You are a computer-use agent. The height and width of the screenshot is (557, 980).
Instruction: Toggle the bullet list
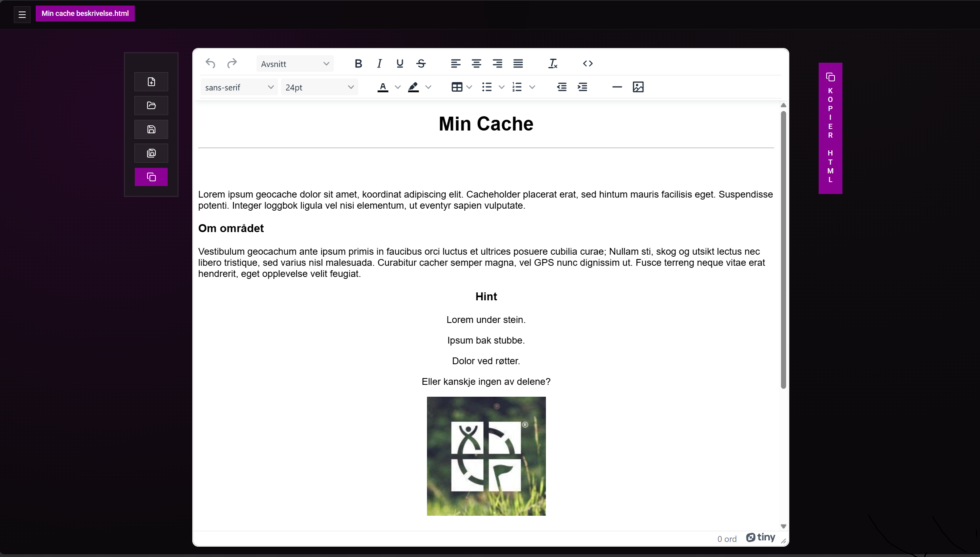487,87
